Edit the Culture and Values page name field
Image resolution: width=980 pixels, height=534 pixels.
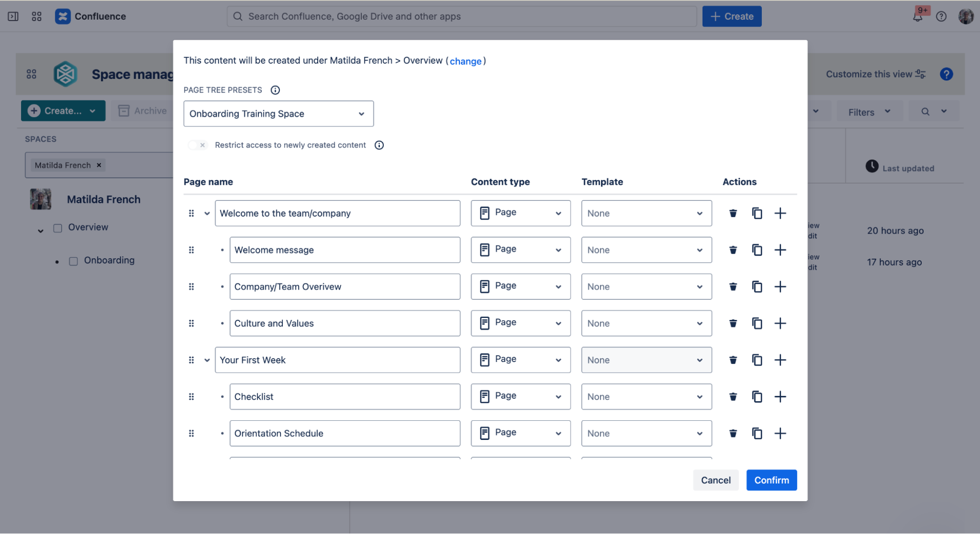pyautogui.click(x=345, y=323)
